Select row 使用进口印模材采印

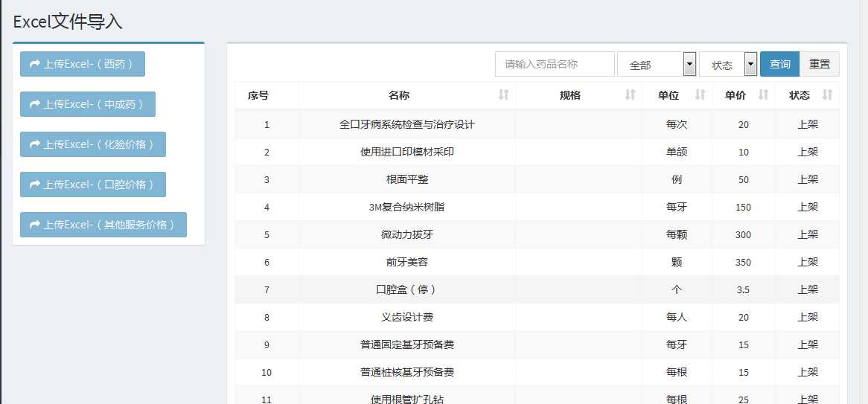point(537,153)
